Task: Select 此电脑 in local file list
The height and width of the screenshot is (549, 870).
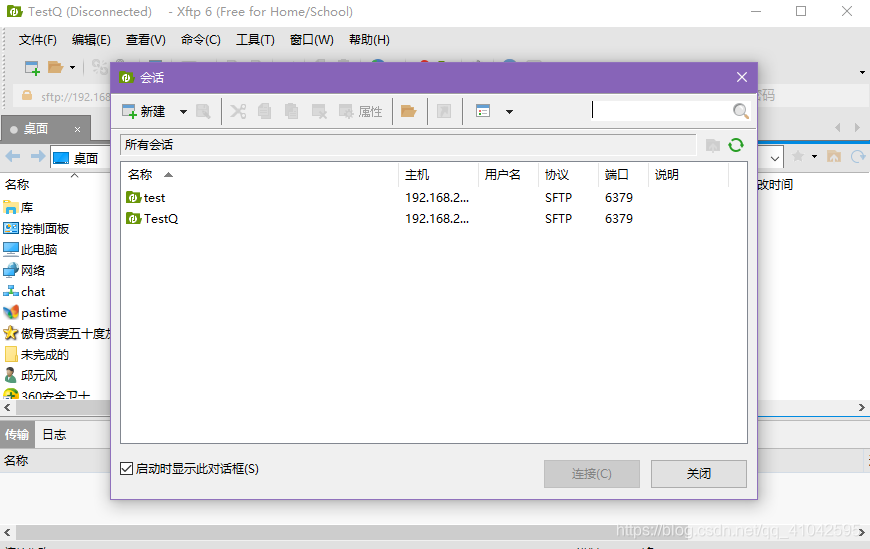Action: (31, 250)
